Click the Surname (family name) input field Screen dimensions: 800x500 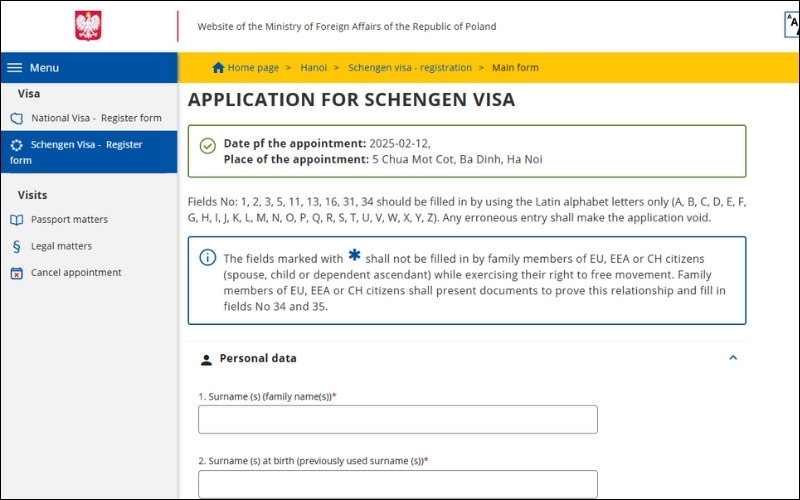(x=397, y=419)
